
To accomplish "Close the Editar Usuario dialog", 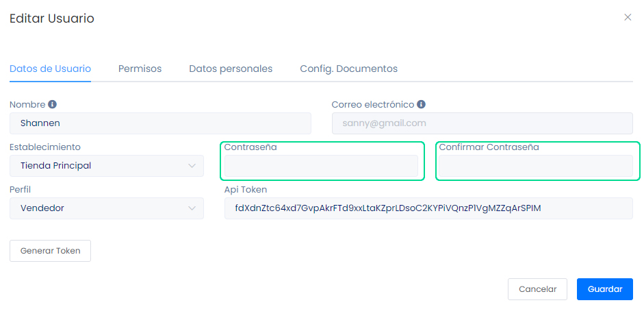I will coord(628,18).
